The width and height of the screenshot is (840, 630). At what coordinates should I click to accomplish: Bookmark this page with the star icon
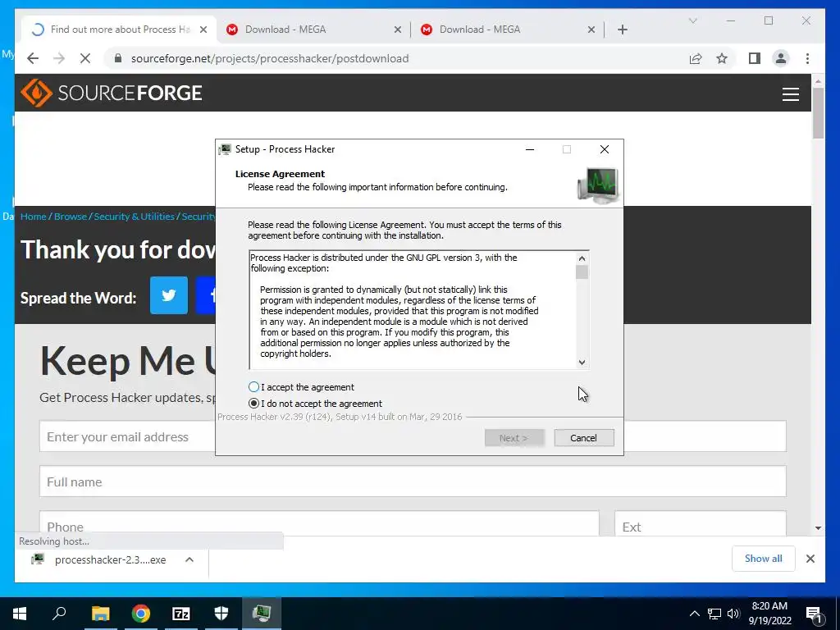[722, 58]
